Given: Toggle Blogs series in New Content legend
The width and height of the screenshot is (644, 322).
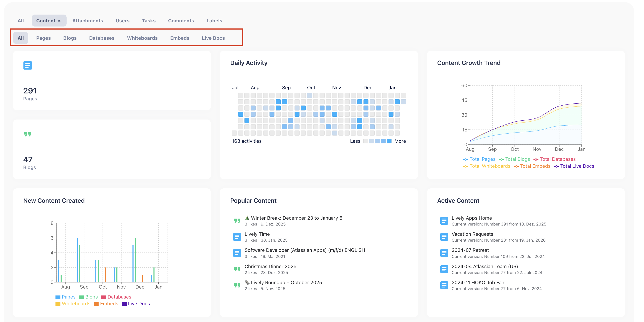Looking at the screenshot, I should (88, 297).
